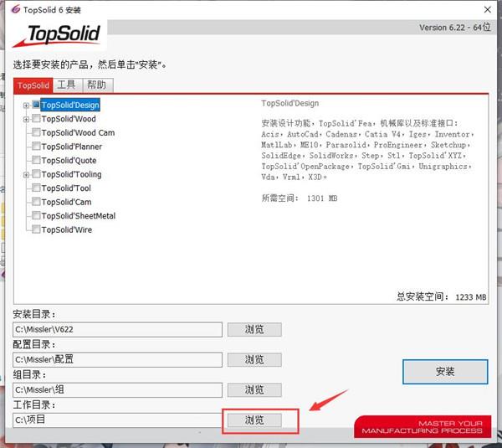Click the Version 6.22 - 64位 text

tap(454, 28)
